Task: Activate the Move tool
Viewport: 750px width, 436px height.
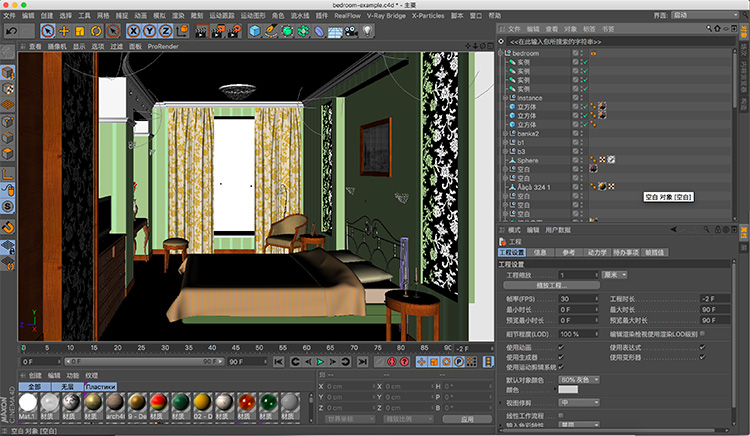Action: 64,32
